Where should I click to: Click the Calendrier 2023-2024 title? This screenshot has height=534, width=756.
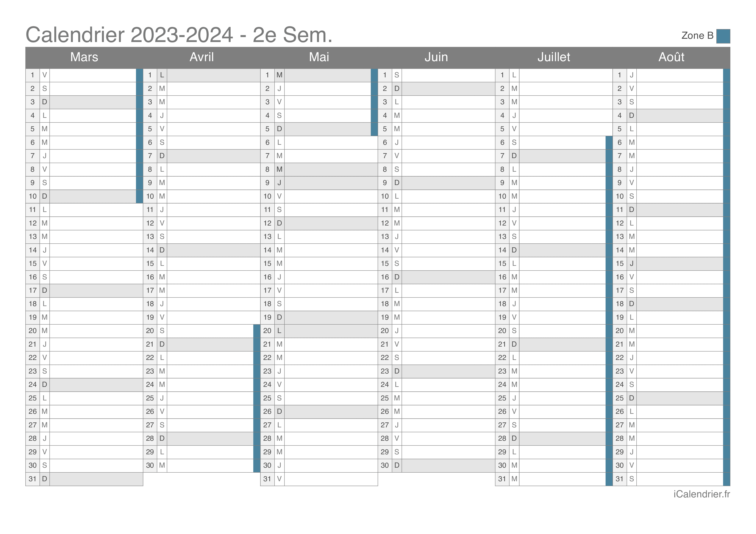click(x=179, y=35)
